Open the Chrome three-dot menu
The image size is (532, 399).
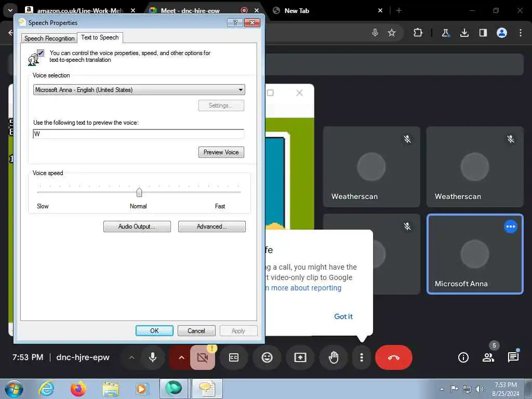[x=521, y=33]
